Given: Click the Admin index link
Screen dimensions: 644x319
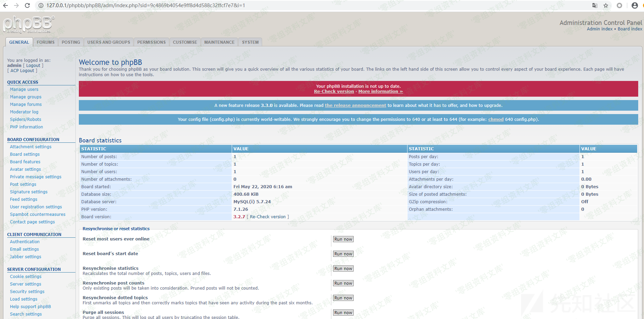Looking at the screenshot, I should tap(600, 29).
